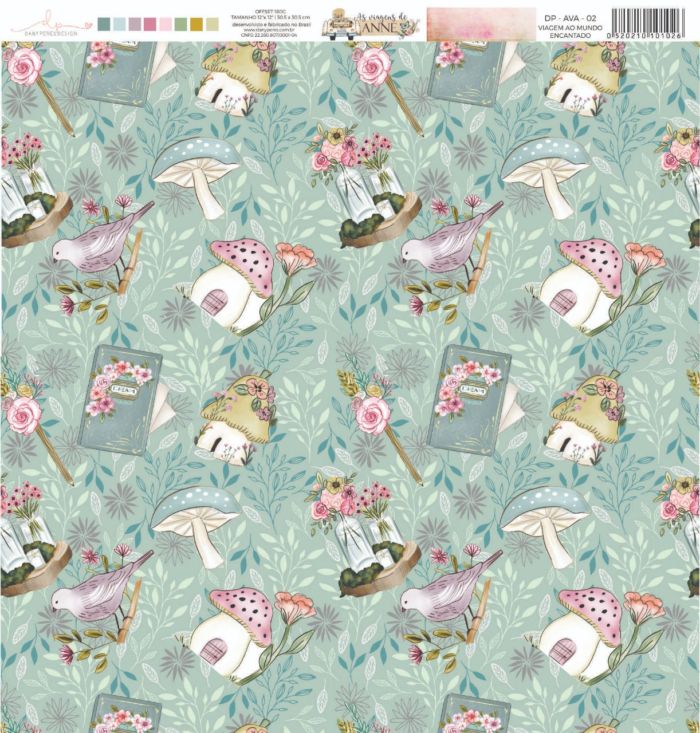Image resolution: width=700 pixels, height=733 pixels.
Task: Select the mauve lilac color swatch
Action: tap(135, 23)
